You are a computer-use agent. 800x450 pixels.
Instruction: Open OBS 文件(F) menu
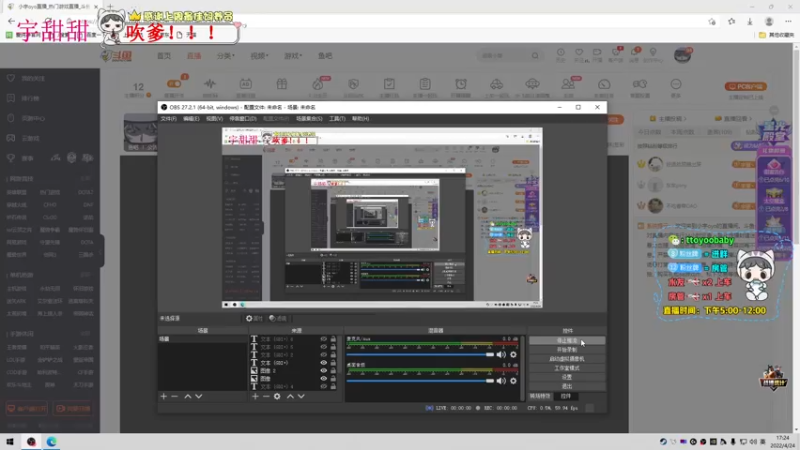tap(168, 118)
